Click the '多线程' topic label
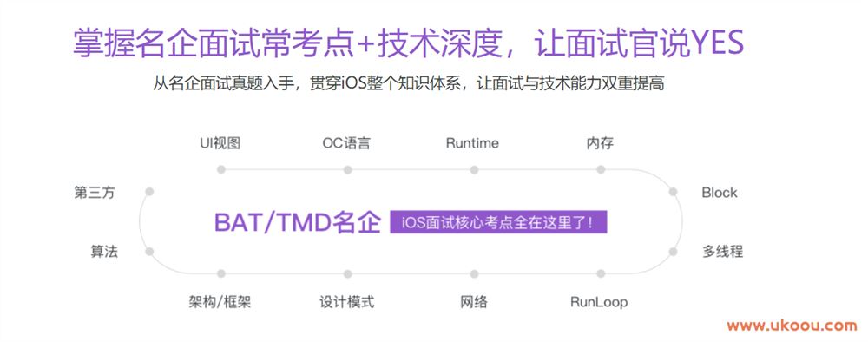 (722, 252)
